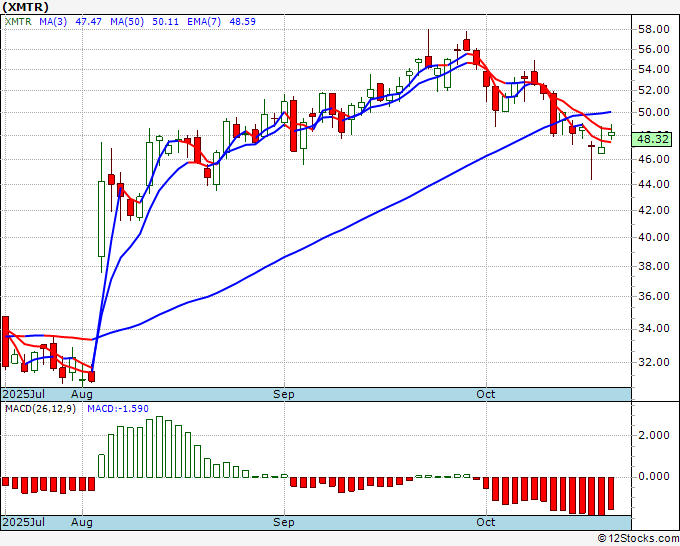Viewport: 680px width, 546px height.
Task: Click the Aug label on price chart axis
Action: point(82,395)
